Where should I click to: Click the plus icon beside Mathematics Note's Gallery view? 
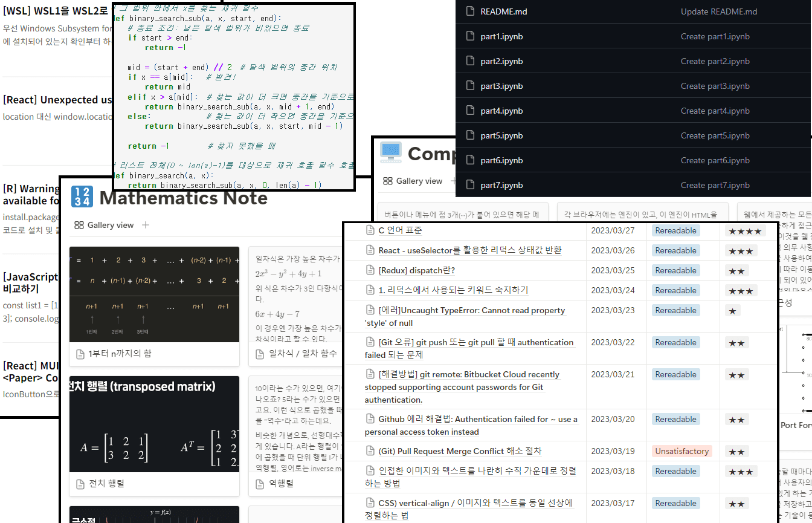coord(145,225)
